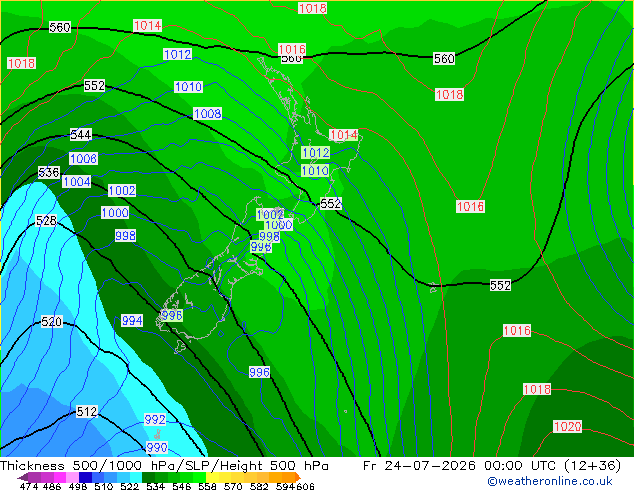Viewport: 634px width, 490px height.
Task: Click the legend value 606
Action: (x=305, y=486)
